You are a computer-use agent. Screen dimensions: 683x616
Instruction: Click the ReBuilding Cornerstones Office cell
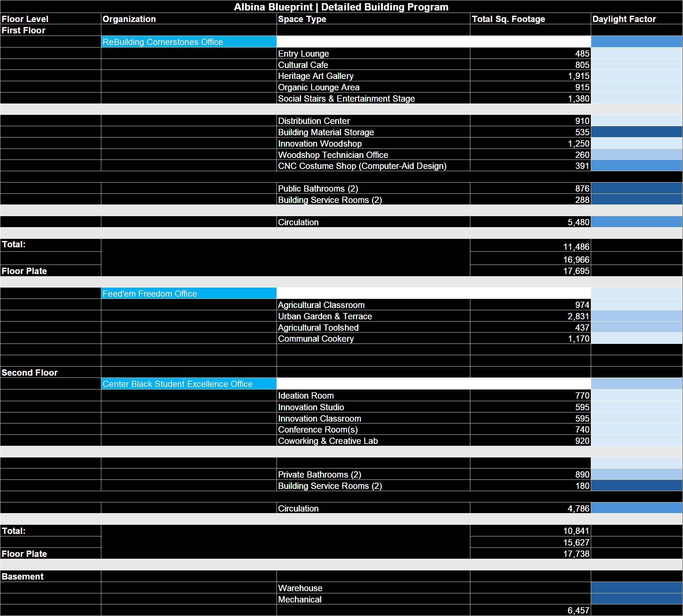pyautogui.click(x=188, y=42)
